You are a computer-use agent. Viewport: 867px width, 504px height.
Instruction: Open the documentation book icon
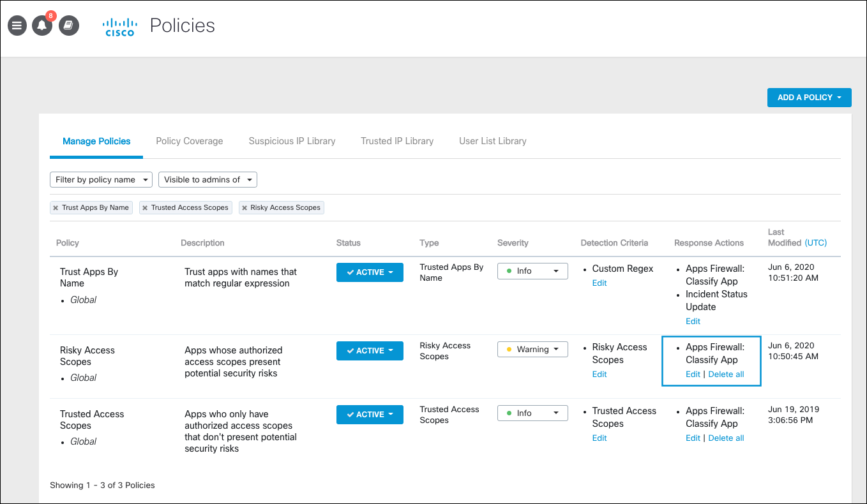tap(69, 26)
